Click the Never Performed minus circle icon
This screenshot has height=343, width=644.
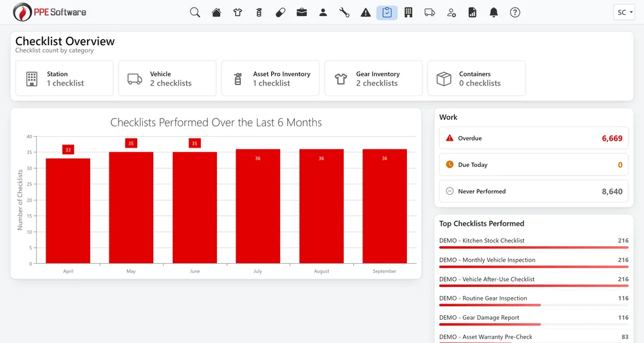click(450, 191)
